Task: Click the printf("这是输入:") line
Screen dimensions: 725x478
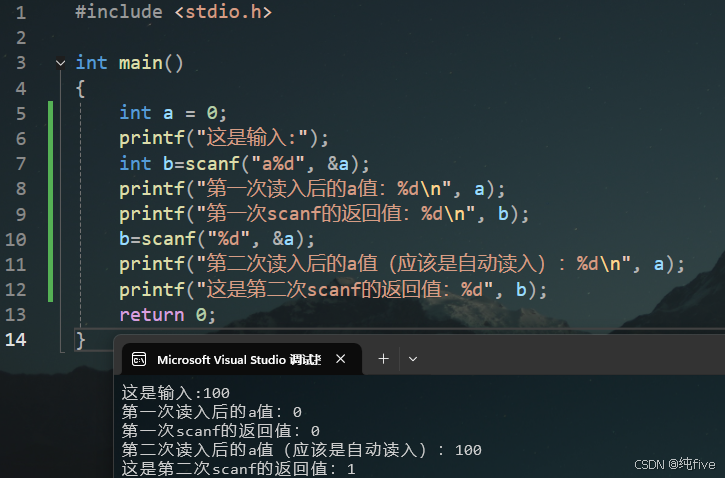Action: 224,138
